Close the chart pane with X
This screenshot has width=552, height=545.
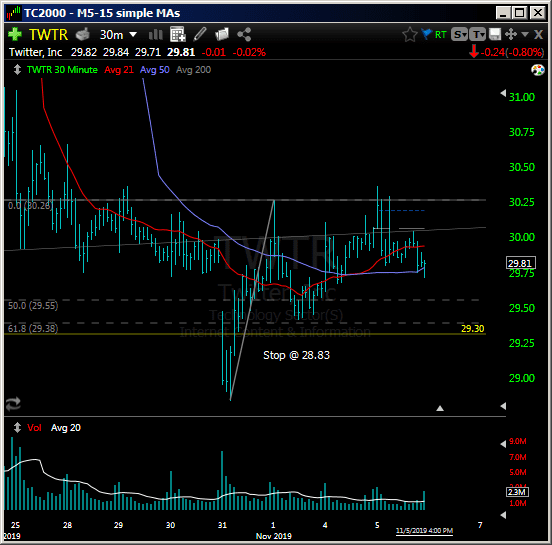(x=538, y=35)
